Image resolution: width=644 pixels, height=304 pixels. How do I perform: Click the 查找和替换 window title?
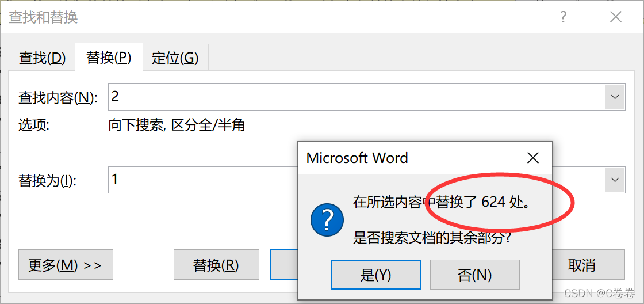tap(43, 17)
